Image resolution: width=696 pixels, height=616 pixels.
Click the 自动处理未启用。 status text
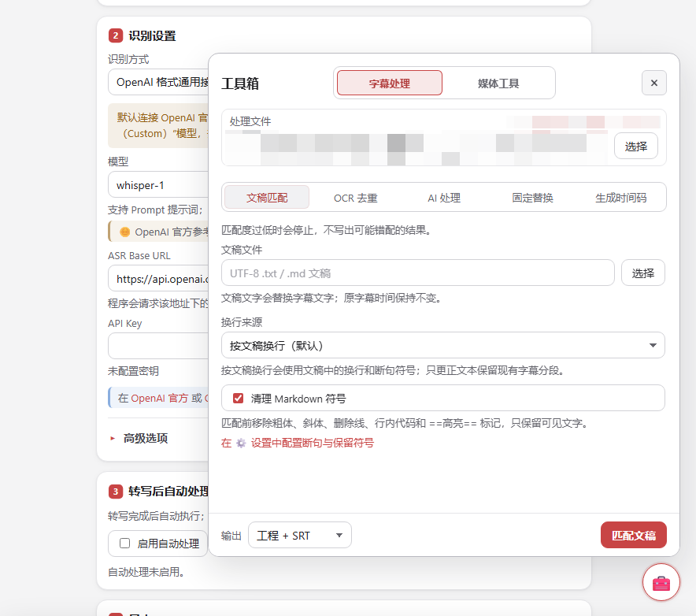146,572
